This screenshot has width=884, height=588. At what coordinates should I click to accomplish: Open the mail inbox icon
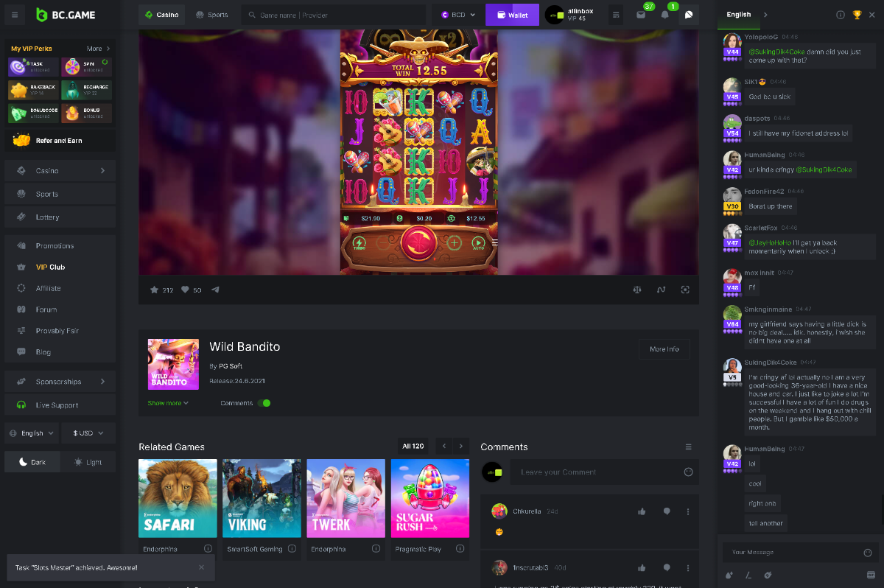tap(641, 15)
